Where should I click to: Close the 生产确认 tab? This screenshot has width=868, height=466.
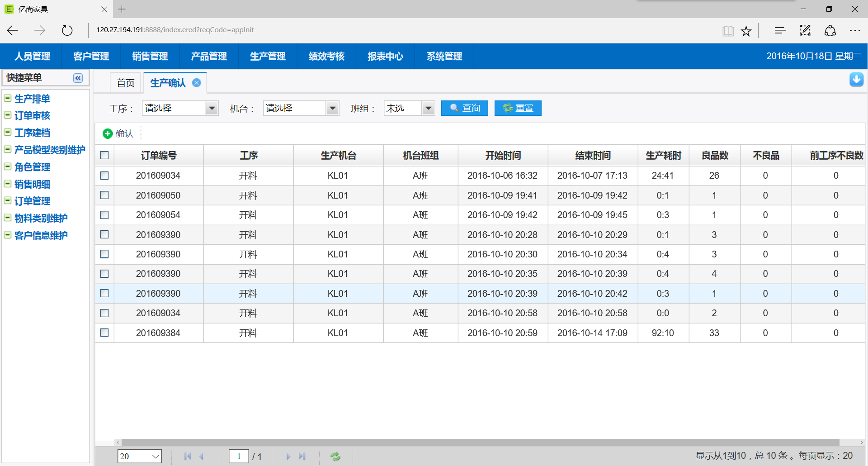pos(197,83)
